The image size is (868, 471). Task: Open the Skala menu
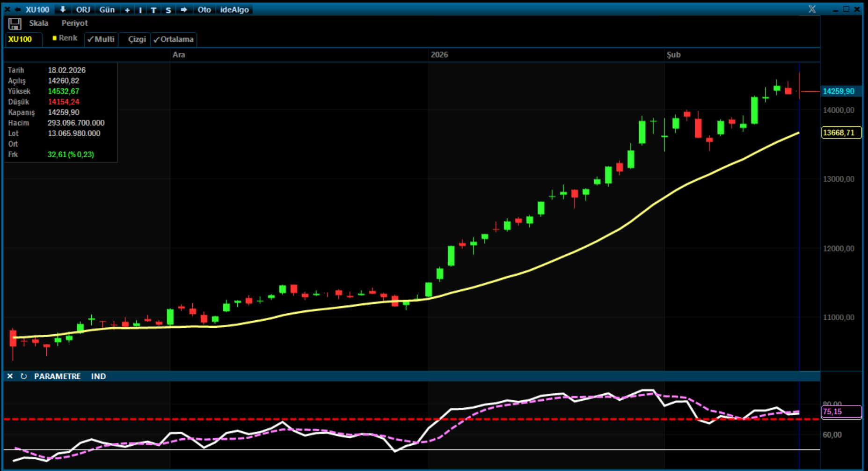coord(38,23)
